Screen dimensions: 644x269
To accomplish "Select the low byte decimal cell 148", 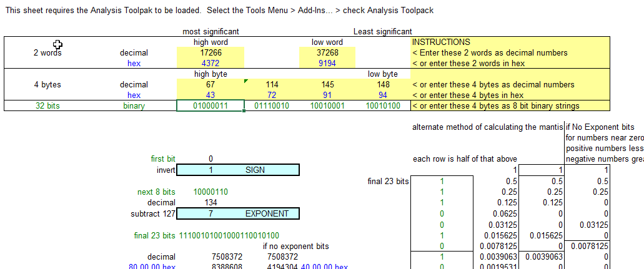I will click(383, 85).
